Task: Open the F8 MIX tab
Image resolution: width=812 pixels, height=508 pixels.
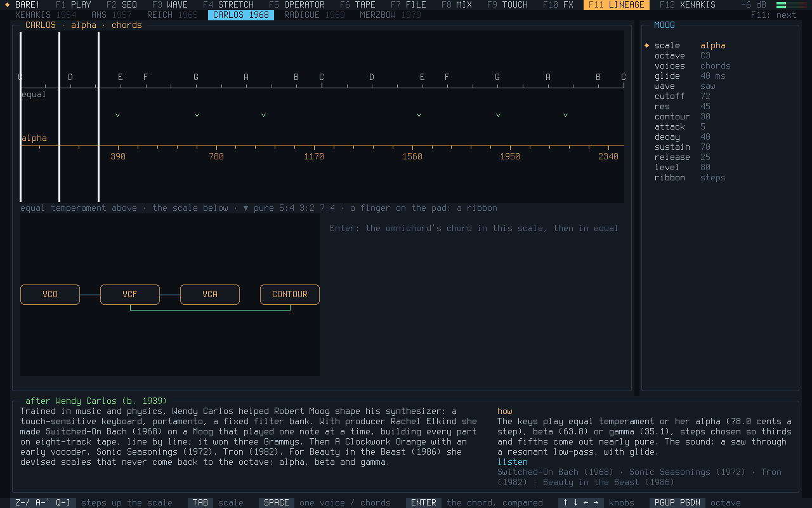Action: pos(457,4)
